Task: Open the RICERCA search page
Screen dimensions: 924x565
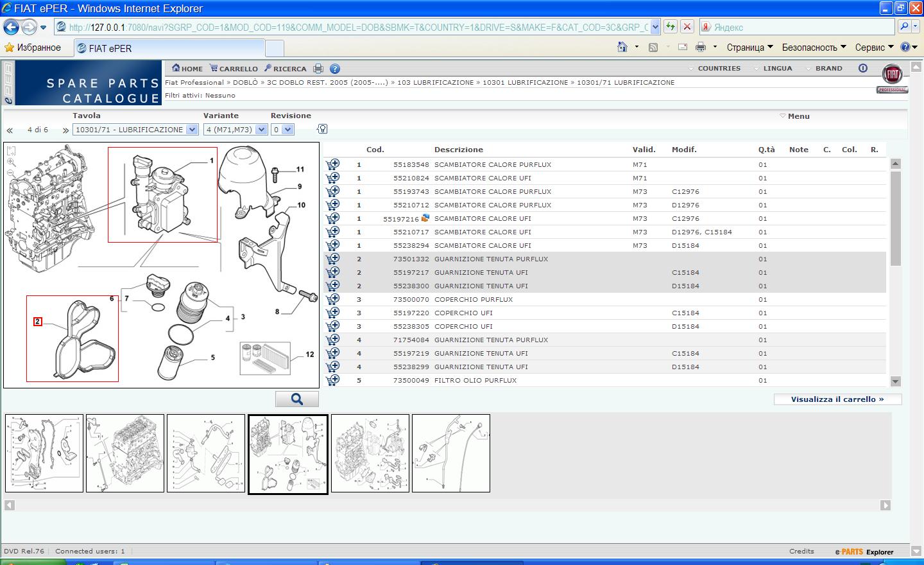Action: pyautogui.click(x=286, y=69)
